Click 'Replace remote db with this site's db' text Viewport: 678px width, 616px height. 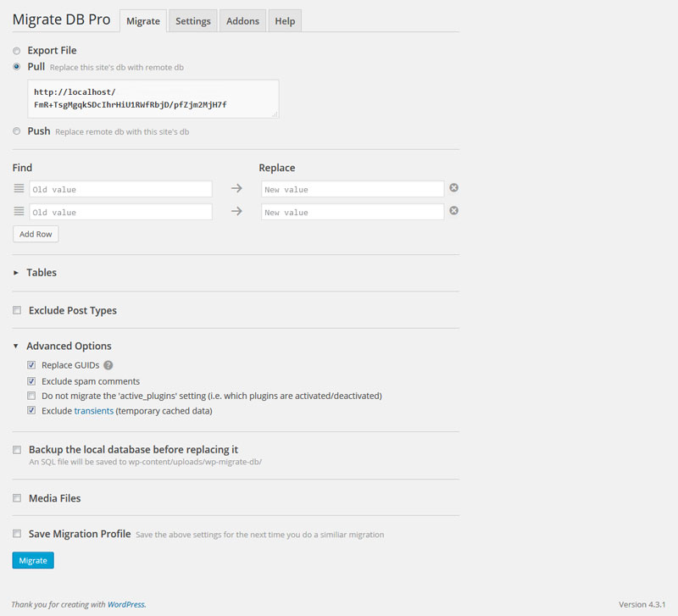click(x=122, y=132)
